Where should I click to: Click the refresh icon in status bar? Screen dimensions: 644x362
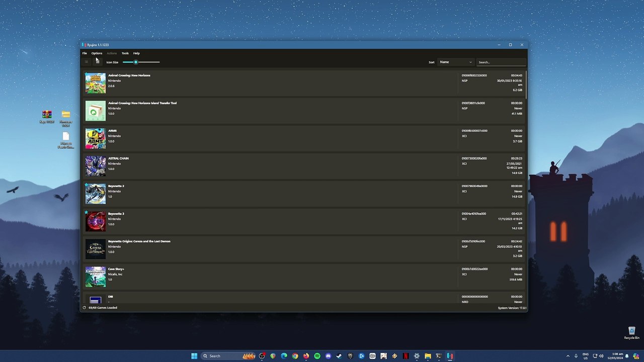84,308
